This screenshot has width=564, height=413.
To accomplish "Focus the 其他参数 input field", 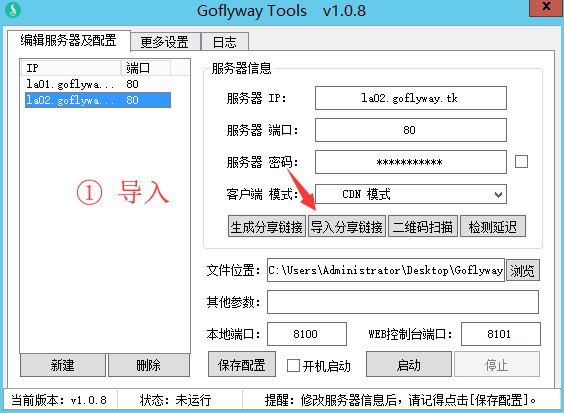I will (x=403, y=302).
